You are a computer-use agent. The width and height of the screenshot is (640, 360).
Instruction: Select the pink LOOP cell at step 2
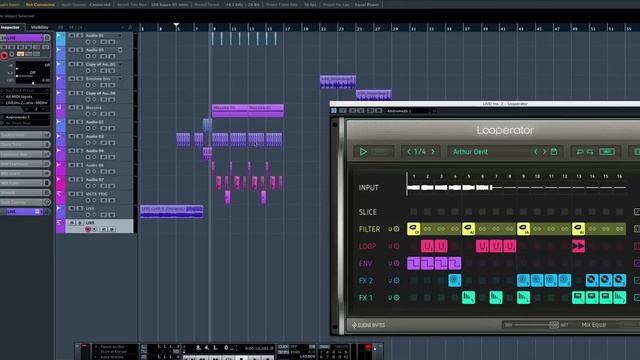tap(427, 246)
